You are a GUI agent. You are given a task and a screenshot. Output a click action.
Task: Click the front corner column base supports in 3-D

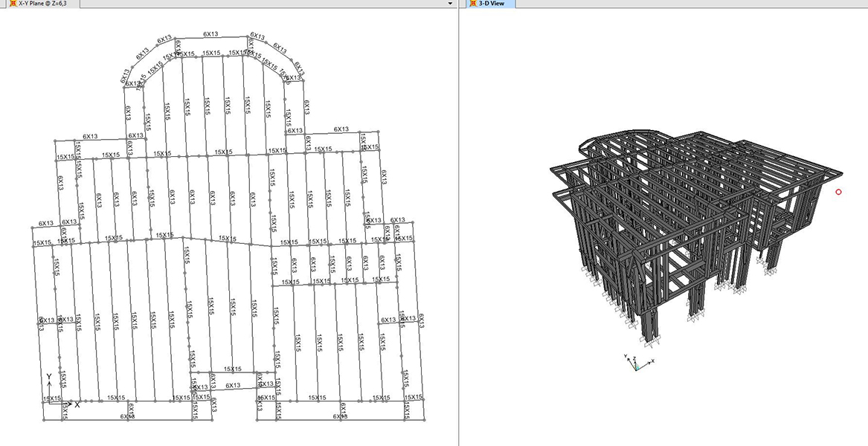click(651, 343)
